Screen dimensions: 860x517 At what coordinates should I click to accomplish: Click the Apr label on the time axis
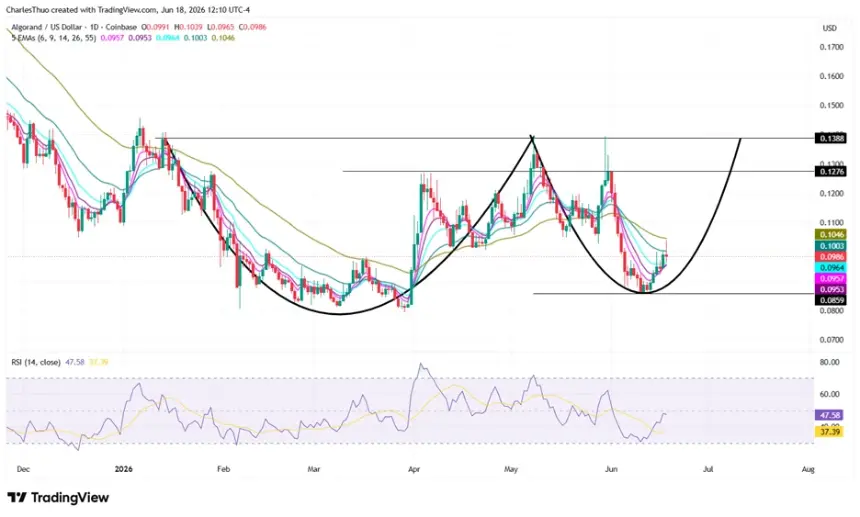point(414,469)
